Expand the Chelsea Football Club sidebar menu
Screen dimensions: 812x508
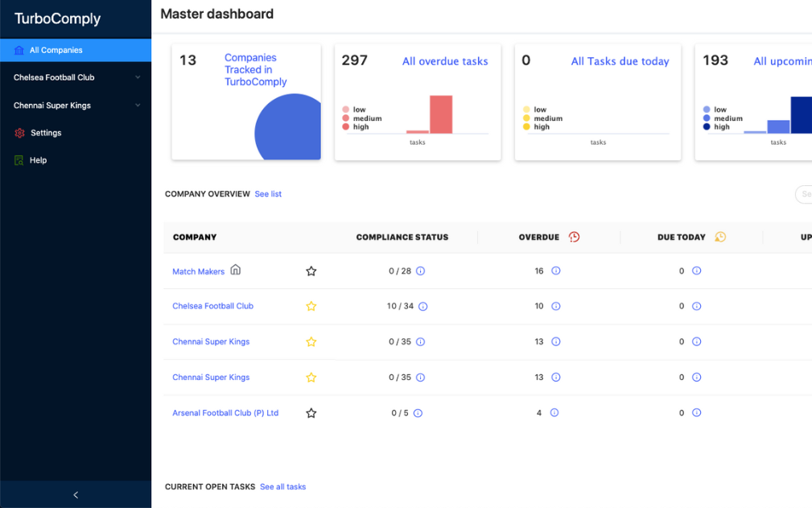138,77
